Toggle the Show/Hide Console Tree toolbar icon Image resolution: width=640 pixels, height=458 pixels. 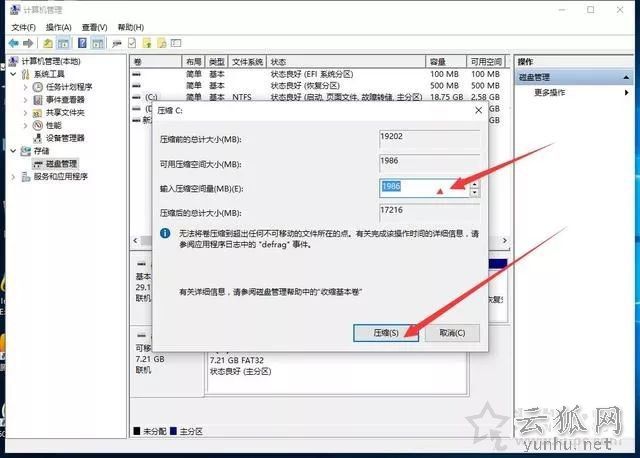(x=63, y=43)
